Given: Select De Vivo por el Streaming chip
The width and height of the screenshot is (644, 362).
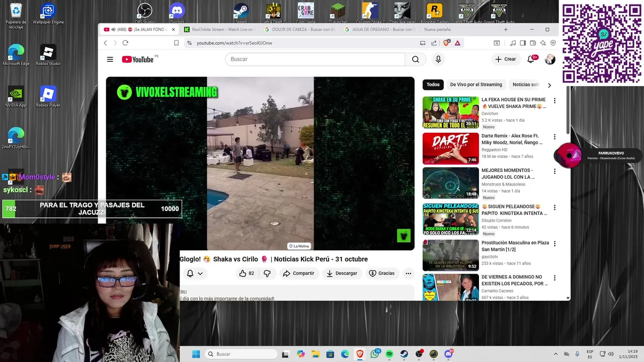Looking at the screenshot, I should (476, 84).
